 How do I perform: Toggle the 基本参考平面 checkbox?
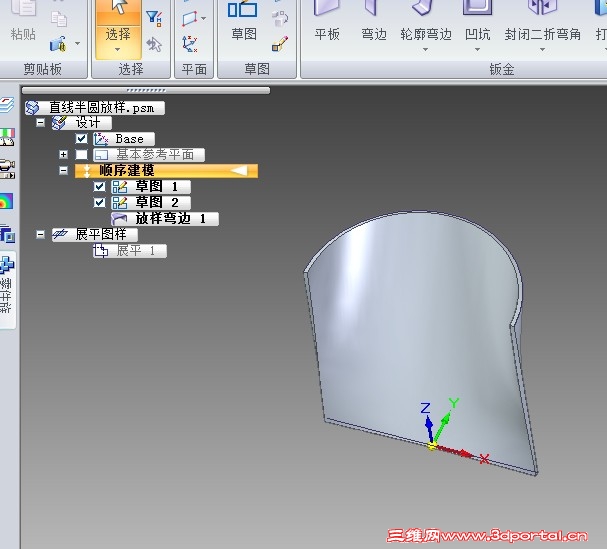coord(82,155)
